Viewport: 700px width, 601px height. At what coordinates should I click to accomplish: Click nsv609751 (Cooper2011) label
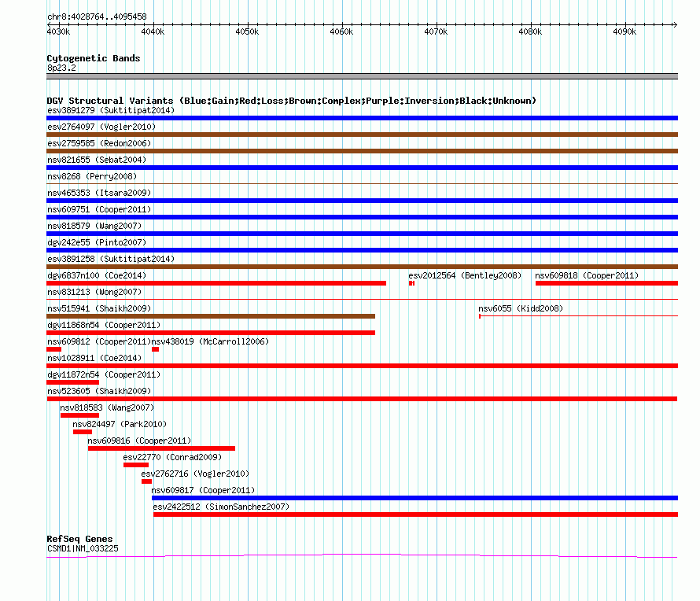99,209
